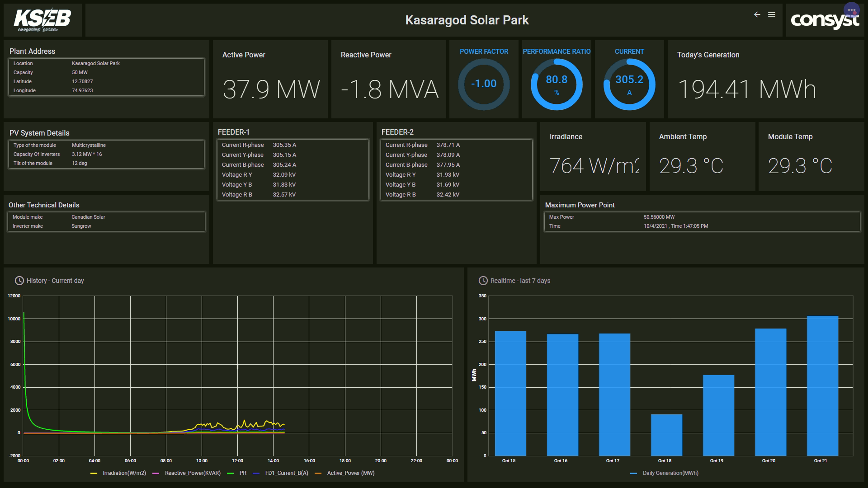
Task: Toggle Daily Generation(MWh) legend entry
Action: point(670,473)
